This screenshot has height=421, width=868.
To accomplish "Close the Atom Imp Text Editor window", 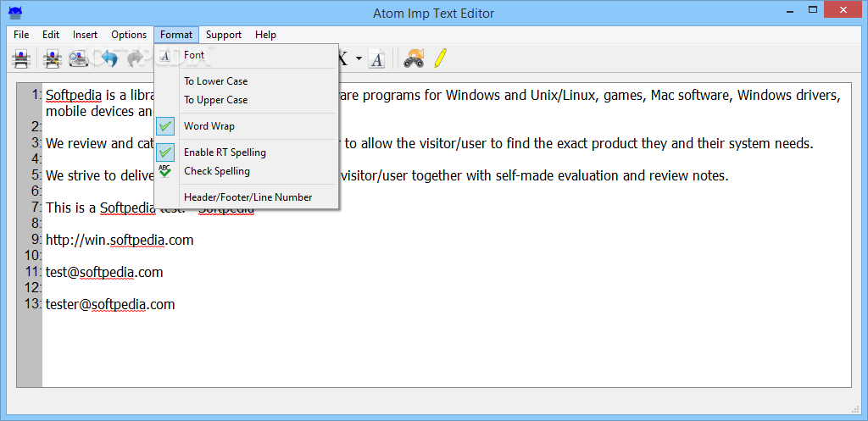I will (844, 8).
